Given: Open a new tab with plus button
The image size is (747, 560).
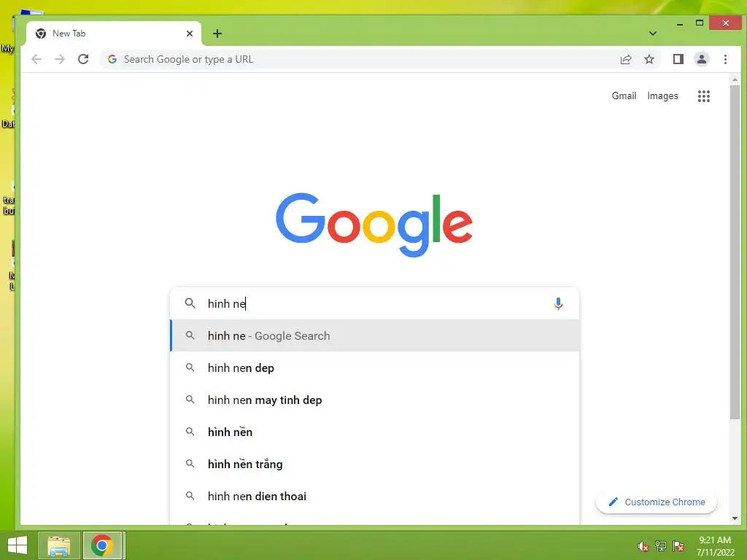Looking at the screenshot, I should (x=217, y=34).
